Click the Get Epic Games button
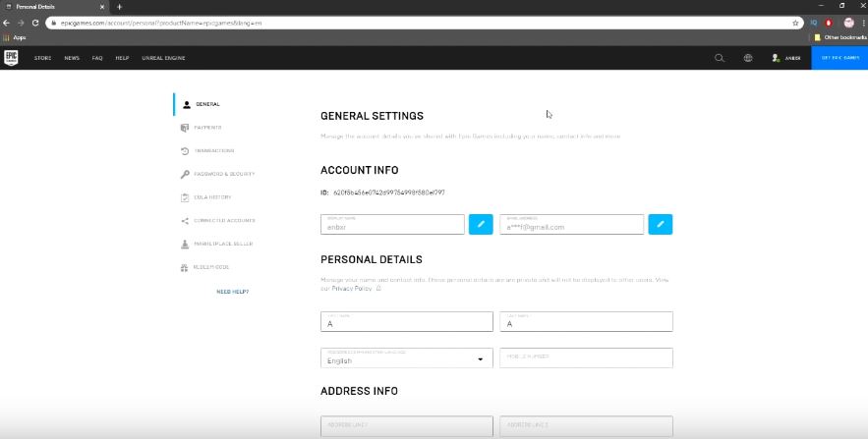The width and height of the screenshot is (868, 439). tap(839, 58)
